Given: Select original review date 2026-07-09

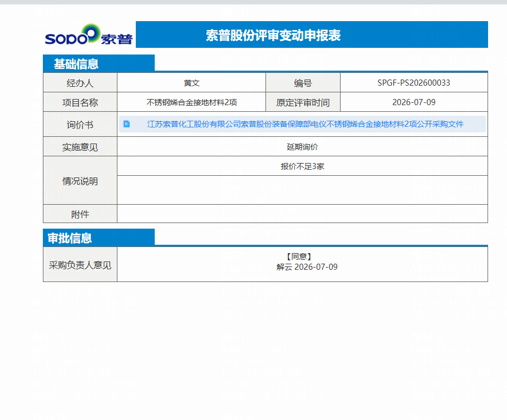Looking at the screenshot, I should (x=414, y=102).
